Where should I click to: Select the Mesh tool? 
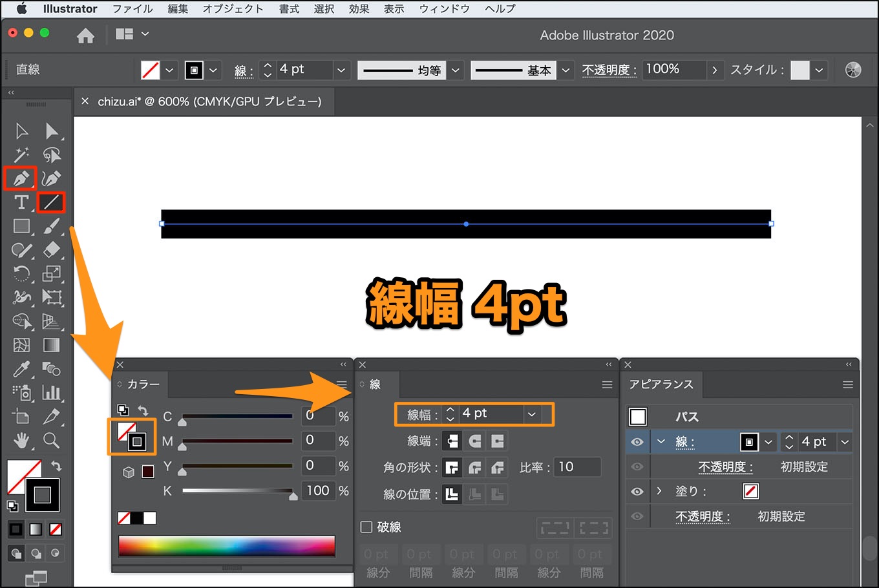[21, 345]
